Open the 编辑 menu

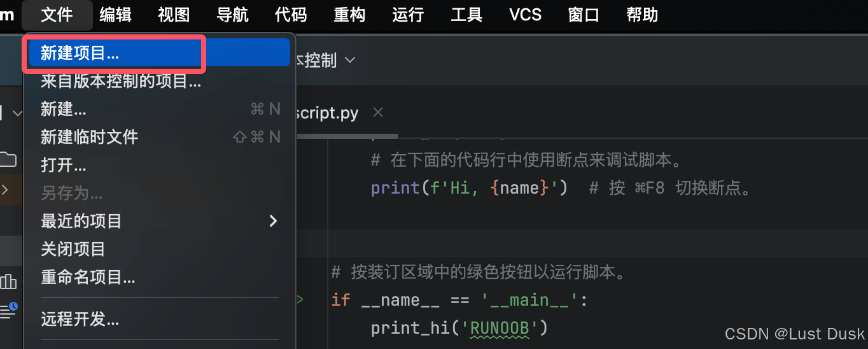[x=115, y=15]
